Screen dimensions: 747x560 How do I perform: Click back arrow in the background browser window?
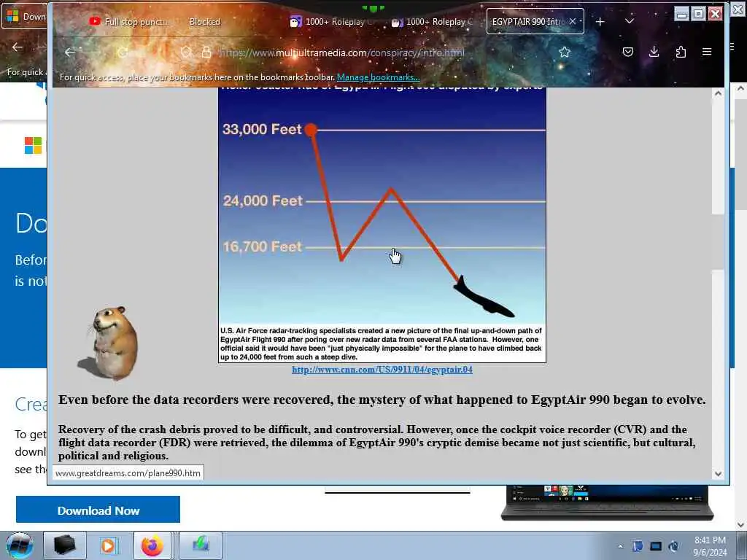18,47
